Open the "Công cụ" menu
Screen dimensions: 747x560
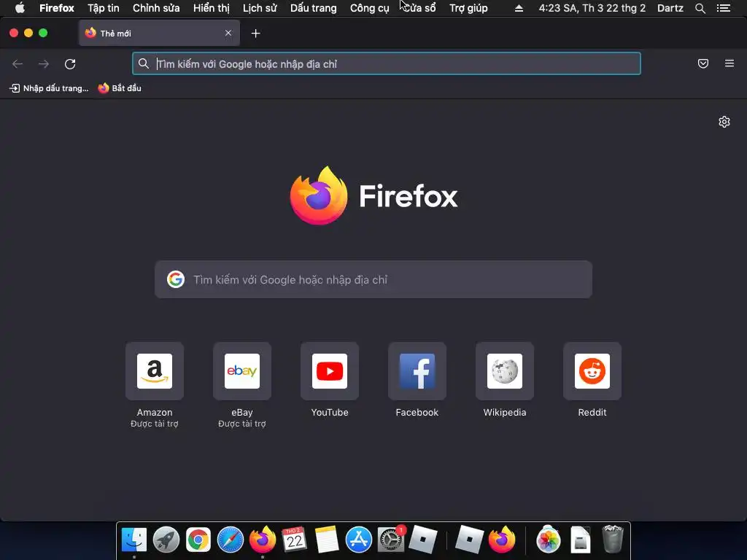point(369,8)
